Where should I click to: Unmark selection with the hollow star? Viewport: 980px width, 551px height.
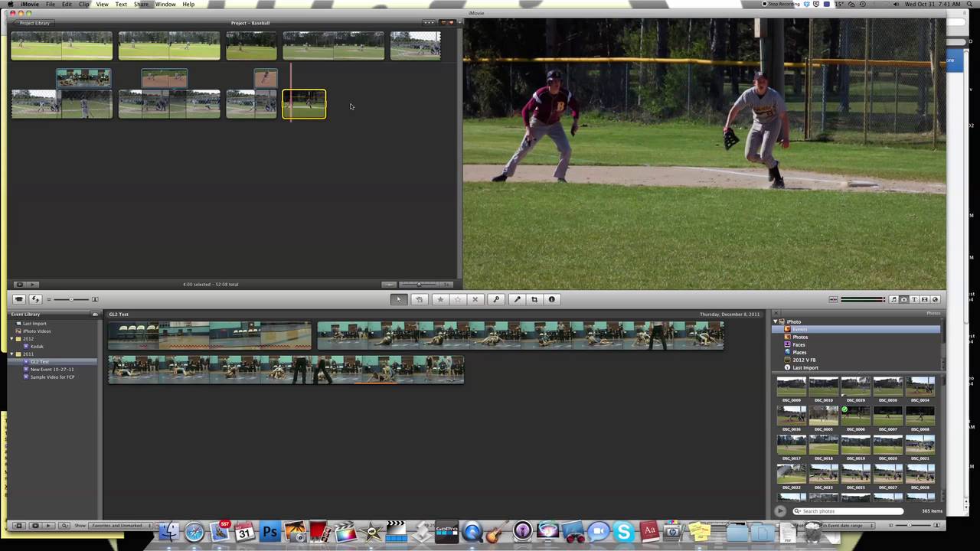458,299
